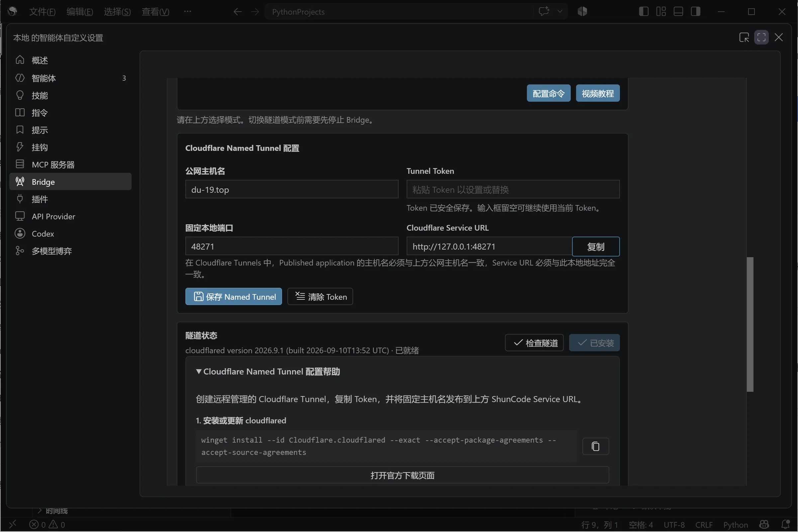Open the 查看(V) menu
The width and height of the screenshot is (798, 532).
[155, 12]
